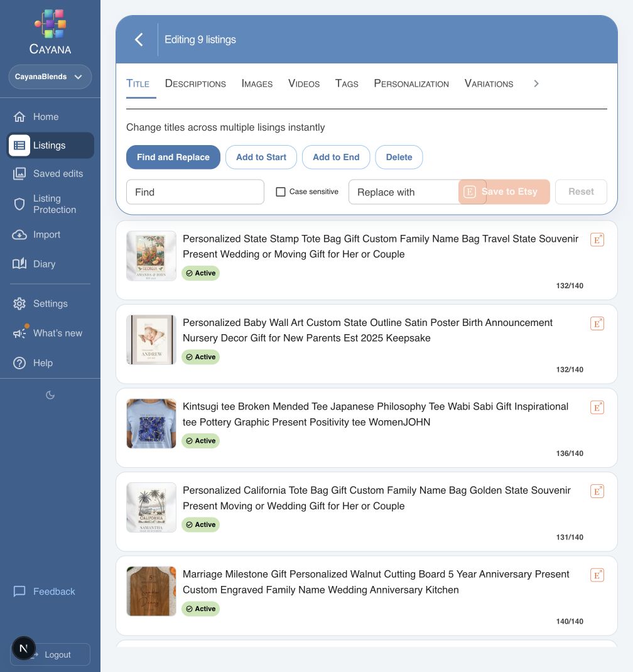Open the Personalization tab
Image resolution: width=633 pixels, height=672 pixels.
(x=411, y=84)
